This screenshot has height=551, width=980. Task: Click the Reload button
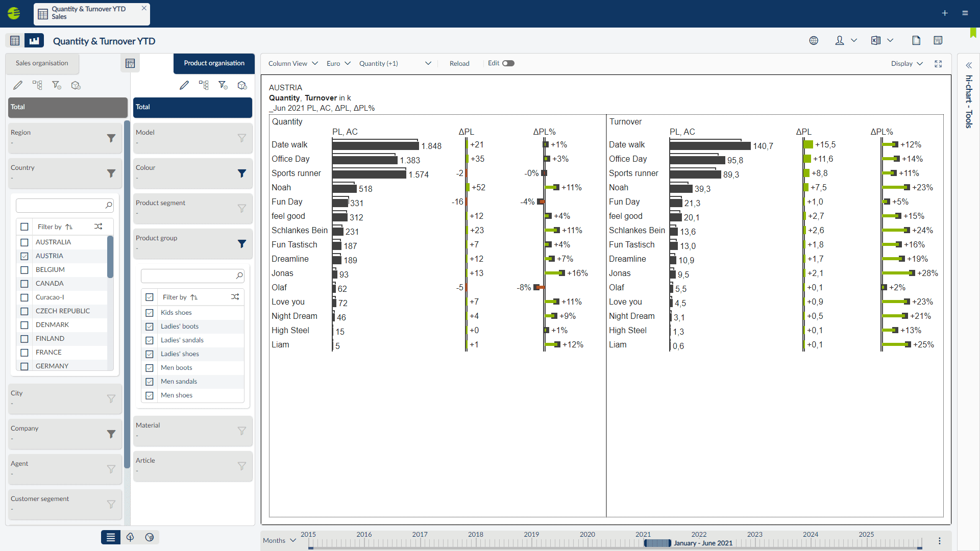click(x=459, y=64)
